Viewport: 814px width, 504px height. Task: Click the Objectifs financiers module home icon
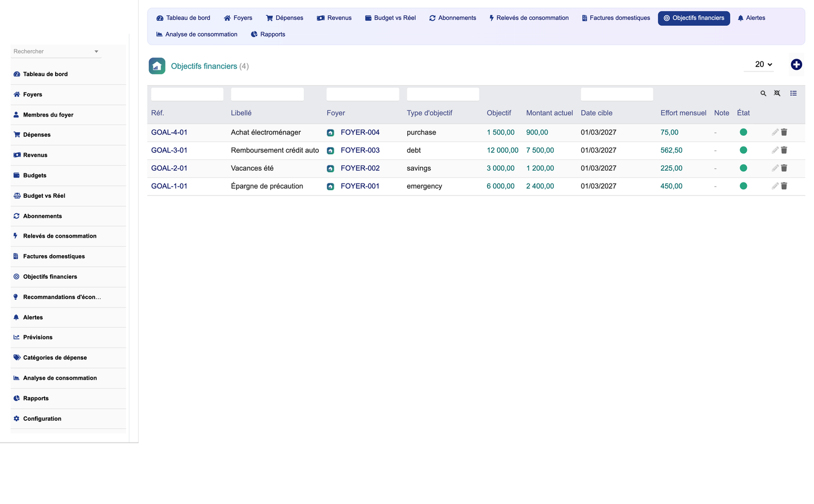click(157, 66)
